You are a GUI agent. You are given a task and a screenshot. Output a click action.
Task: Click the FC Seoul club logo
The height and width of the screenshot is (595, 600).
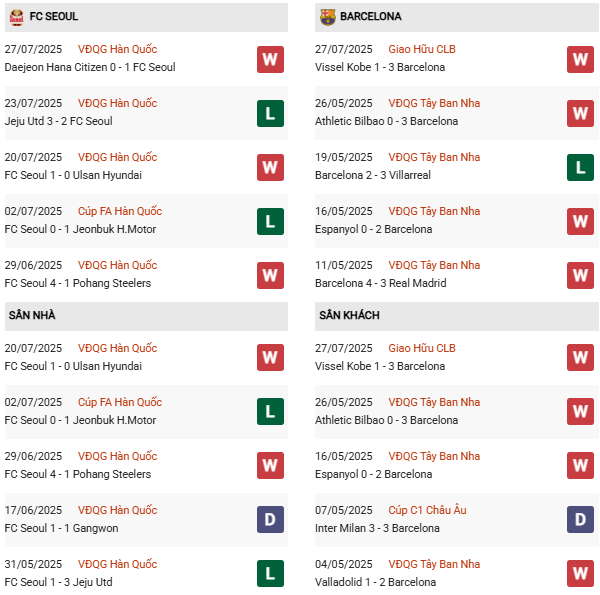pyautogui.click(x=15, y=16)
